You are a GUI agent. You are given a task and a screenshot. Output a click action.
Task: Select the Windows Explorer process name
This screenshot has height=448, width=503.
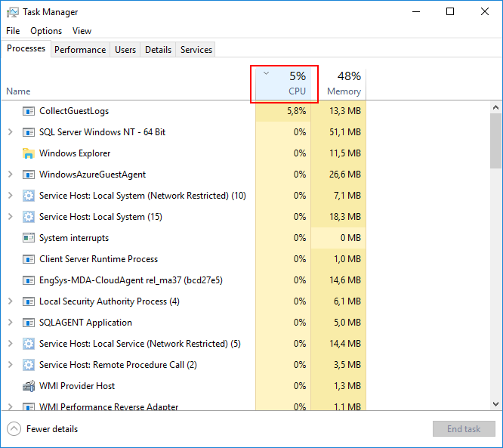coord(75,153)
